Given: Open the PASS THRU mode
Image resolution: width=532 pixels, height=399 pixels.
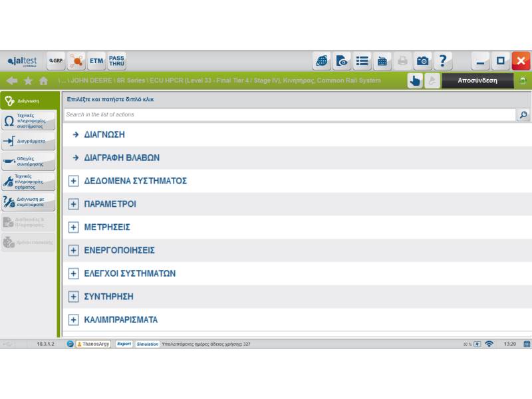Looking at the screenshot, I should [116, 61].
